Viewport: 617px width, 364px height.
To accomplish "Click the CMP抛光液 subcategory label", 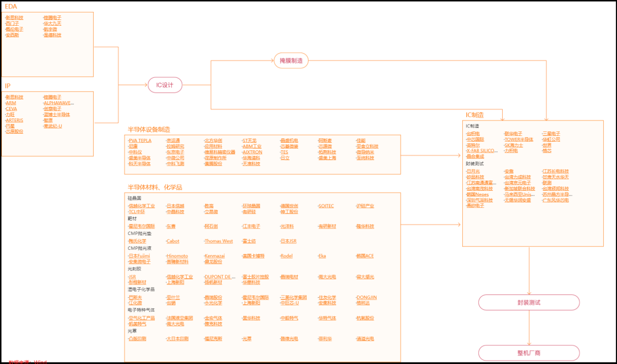I will [x=140, y=249].
